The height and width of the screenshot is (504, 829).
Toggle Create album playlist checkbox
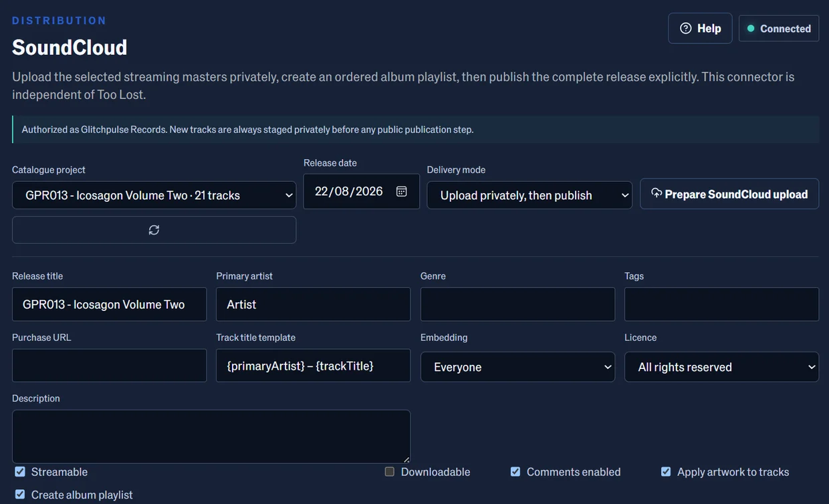[x=20, y=495]
